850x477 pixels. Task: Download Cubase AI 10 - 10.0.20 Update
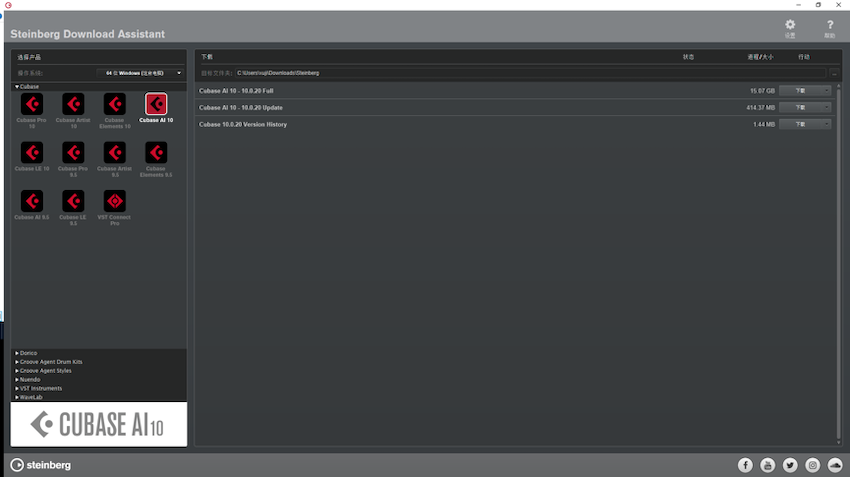coord(805,107)
